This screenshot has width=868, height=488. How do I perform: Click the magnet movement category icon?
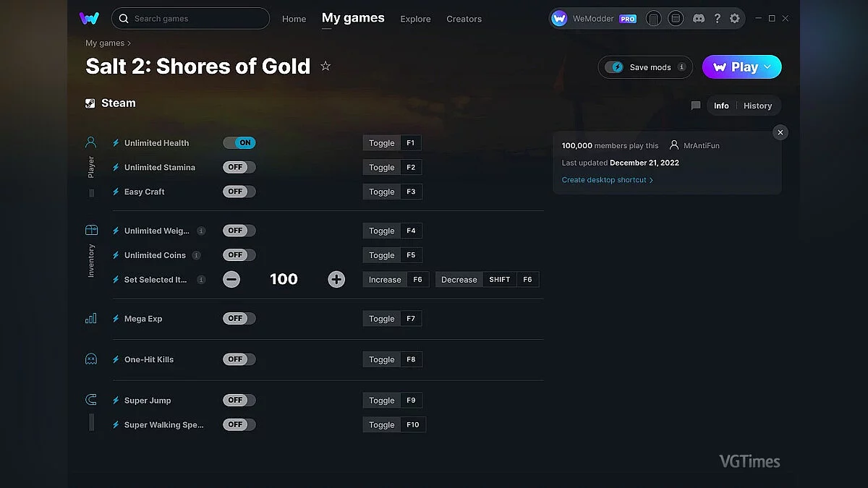90,399
